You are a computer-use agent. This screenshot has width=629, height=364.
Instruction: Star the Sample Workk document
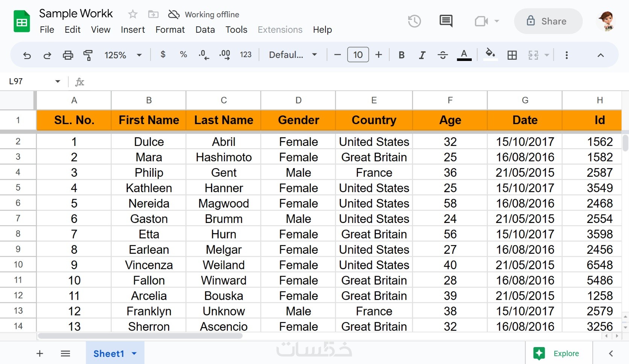tap(132, 14)
